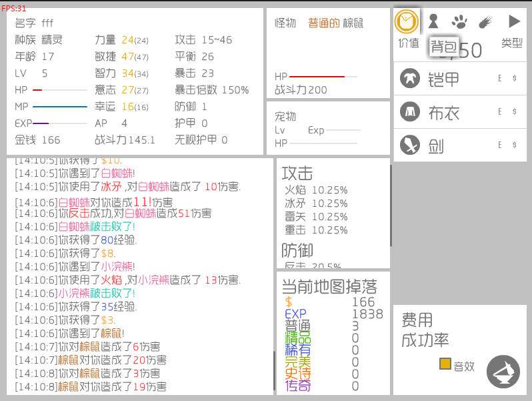
Task: Click the 传奇 drop count row
Action: click(x=321, y=386)
